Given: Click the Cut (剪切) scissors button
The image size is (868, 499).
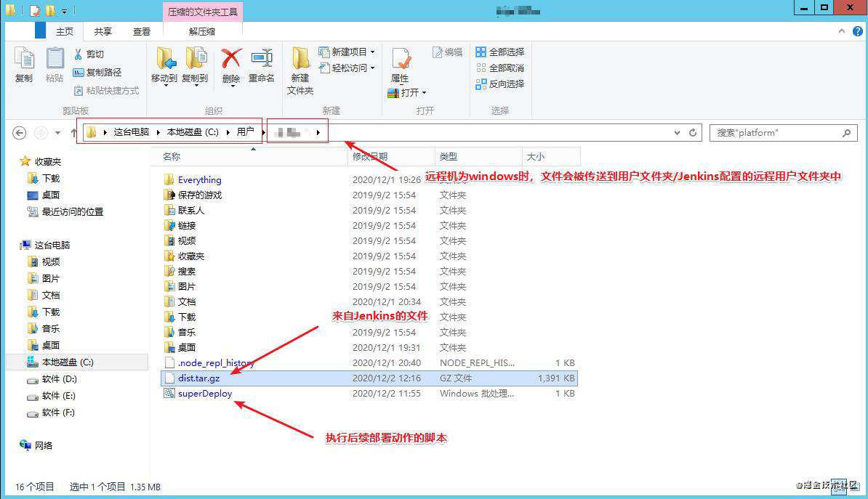Looking at the screenshot, I should coord(89,54).
